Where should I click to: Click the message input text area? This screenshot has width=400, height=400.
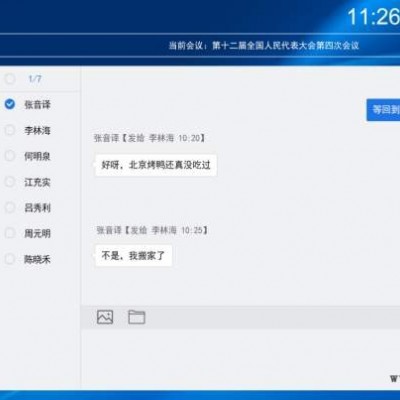point(240,358)
